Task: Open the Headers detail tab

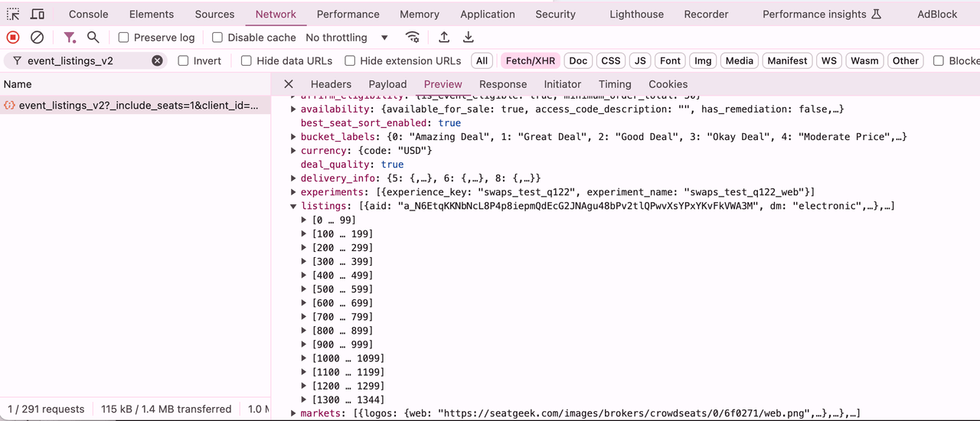Action: (x=331, y=84)
